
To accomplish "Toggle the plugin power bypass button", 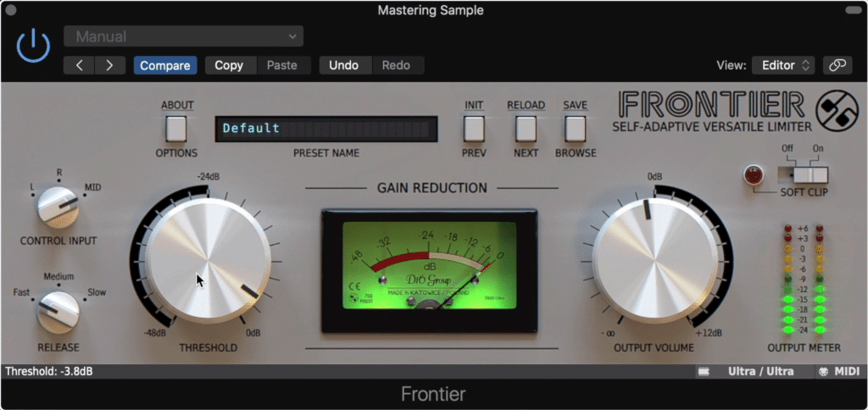I will point(33,46).
